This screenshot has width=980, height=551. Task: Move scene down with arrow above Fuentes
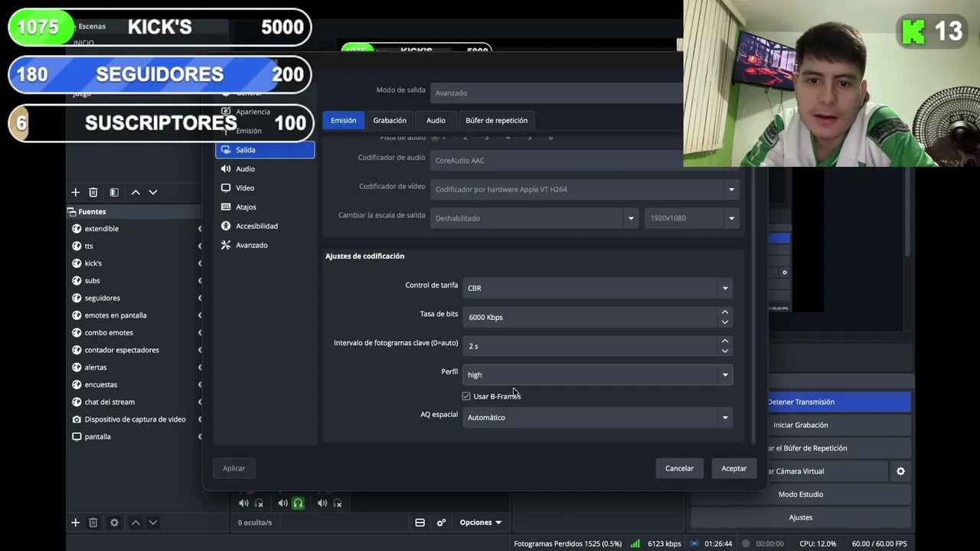(153, 192)
